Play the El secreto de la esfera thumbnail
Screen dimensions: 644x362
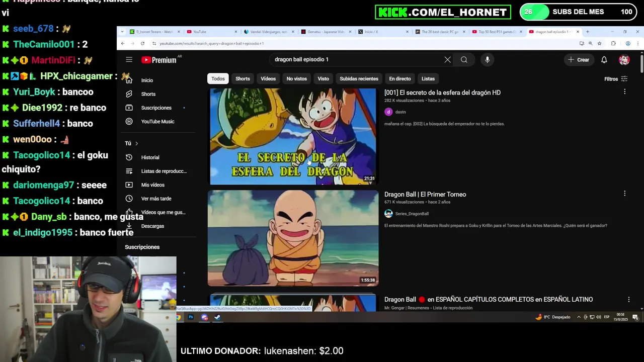click(x=293, y=137)
